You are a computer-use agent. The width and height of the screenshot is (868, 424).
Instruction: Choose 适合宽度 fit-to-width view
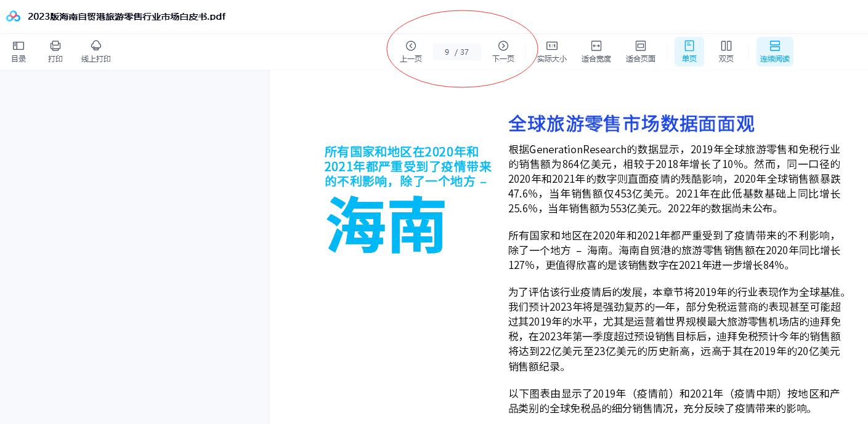[596, 51]
